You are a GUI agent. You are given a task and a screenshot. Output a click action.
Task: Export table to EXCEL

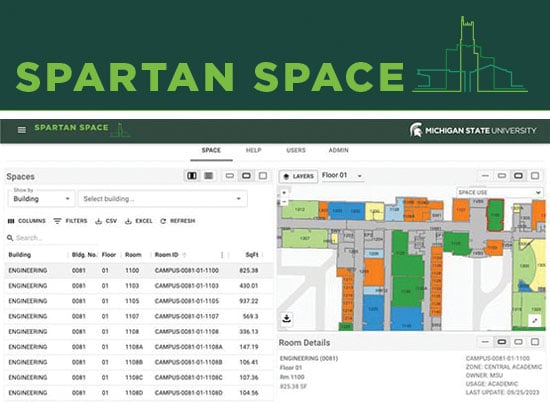[139, 221]
